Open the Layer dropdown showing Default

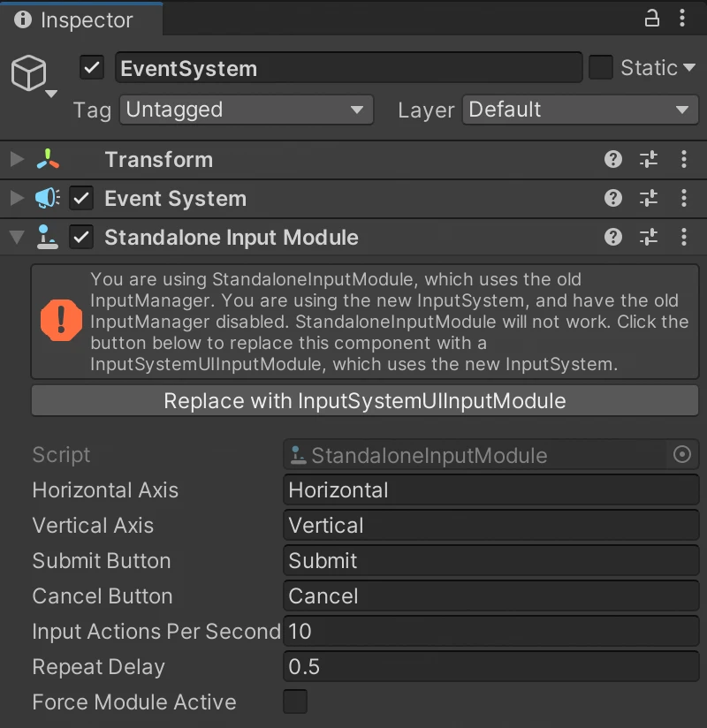(580, 110)
